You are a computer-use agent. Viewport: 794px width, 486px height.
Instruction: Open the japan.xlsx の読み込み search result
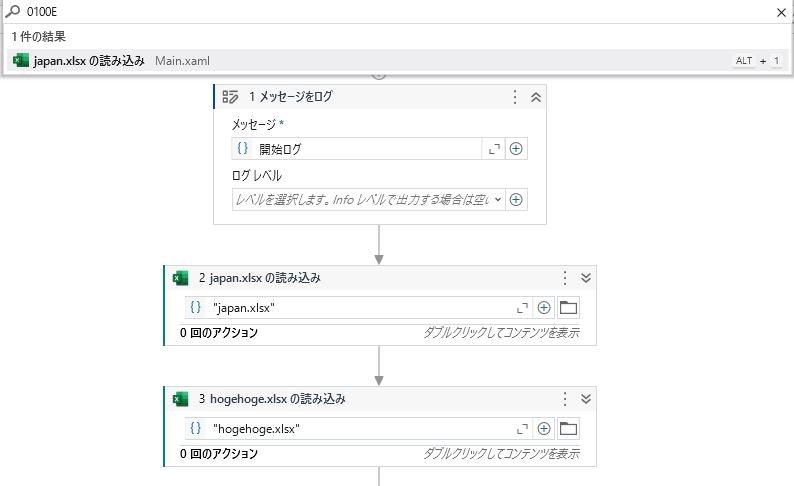tap(398, 61)
